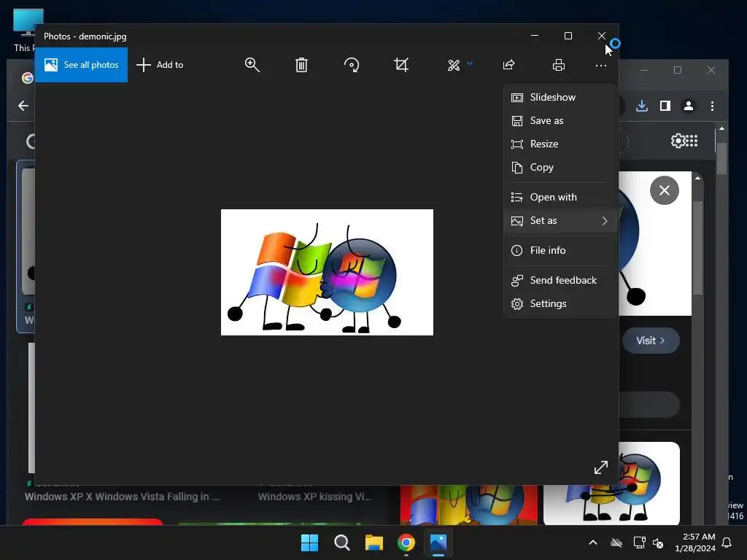
Task: Click the demonic.jpg image in the viewer
Action: click(x=327, y=272)
